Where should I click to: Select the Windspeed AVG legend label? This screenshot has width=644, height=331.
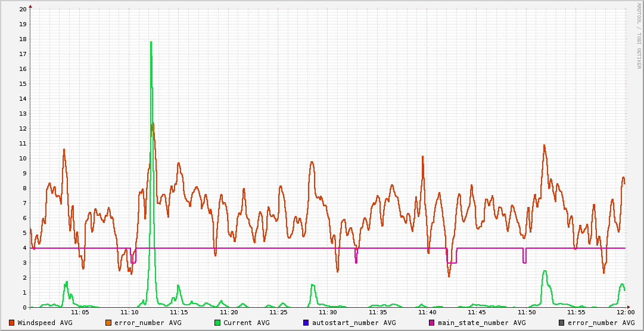(x=45, y=323)
